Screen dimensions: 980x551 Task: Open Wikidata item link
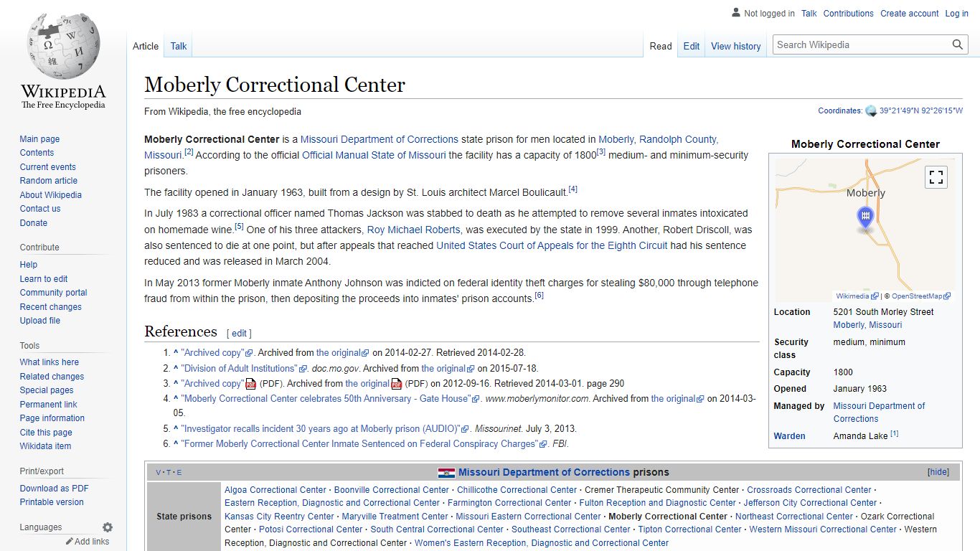tap(45, 446)
